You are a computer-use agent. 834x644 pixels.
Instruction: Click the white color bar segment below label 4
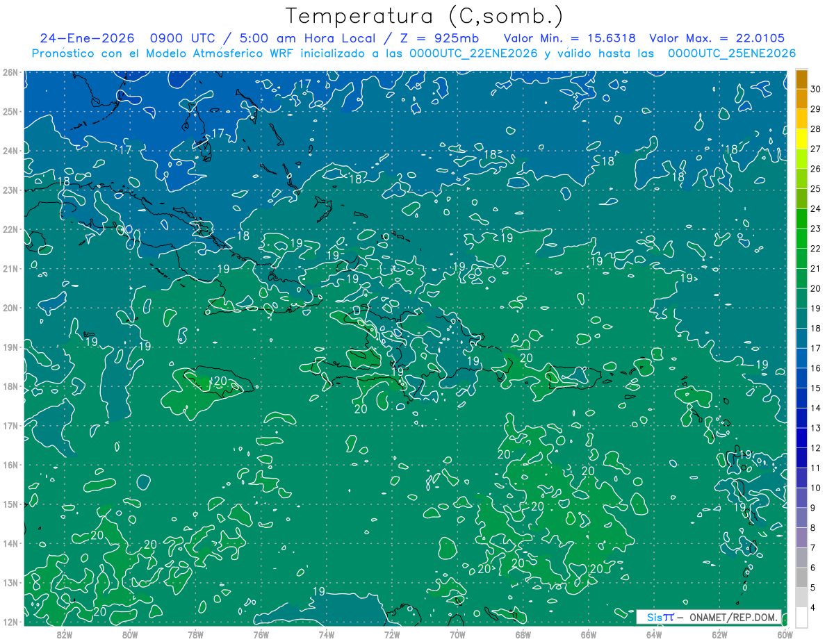pos(801,616)
